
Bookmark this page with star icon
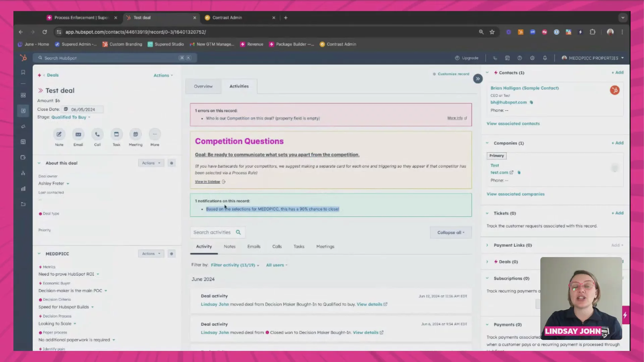[492, 32]
